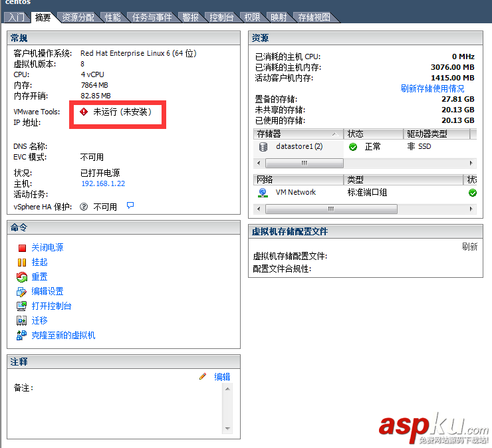Click the host link 192.168.1.22
This screenshot has height=448, width=492.
coord(103,183)
